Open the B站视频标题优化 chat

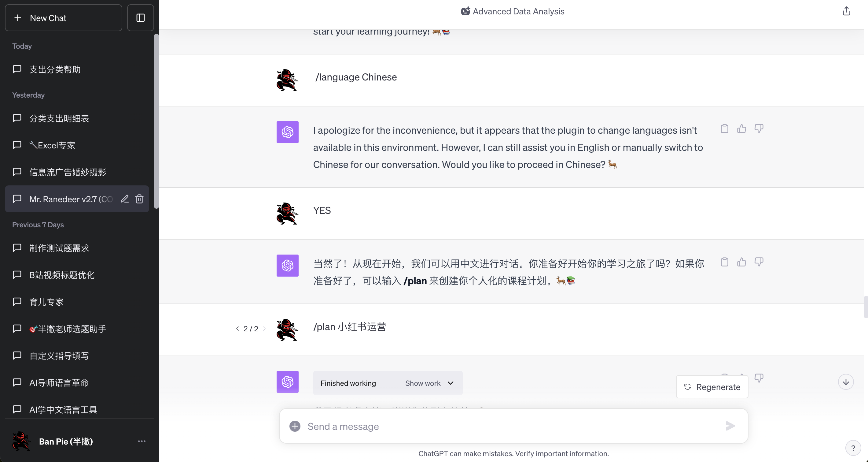[x=62, y=275]
